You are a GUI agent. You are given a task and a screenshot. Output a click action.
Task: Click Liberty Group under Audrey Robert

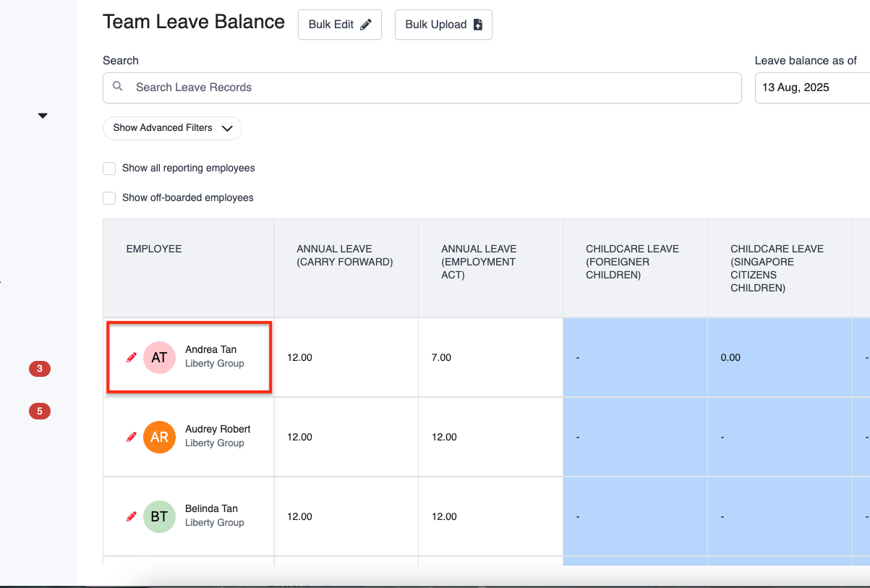[215, 443]
